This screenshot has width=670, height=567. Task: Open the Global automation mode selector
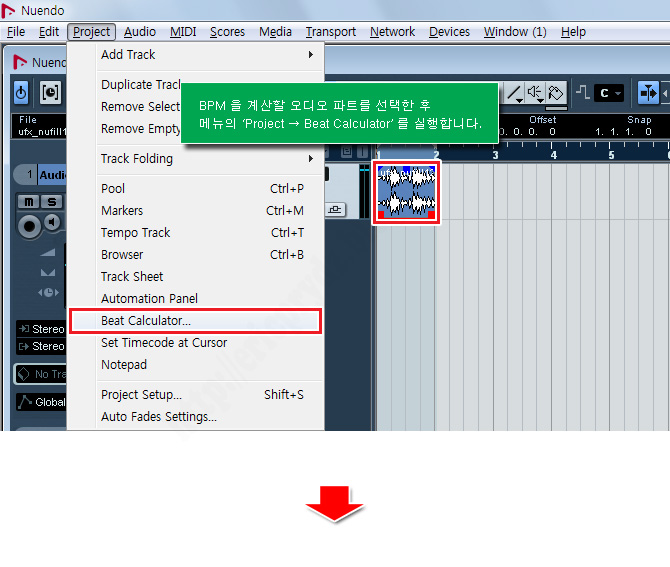coord(41,402)
